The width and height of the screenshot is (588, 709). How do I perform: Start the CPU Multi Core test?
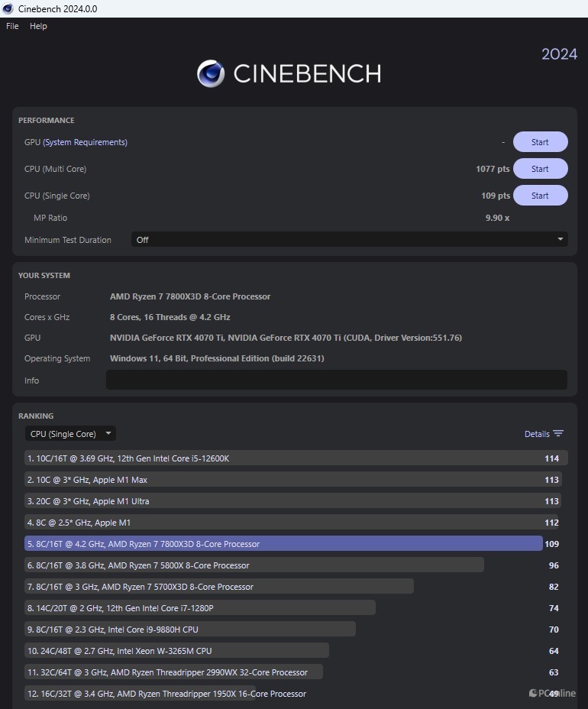tap(540, 169)
